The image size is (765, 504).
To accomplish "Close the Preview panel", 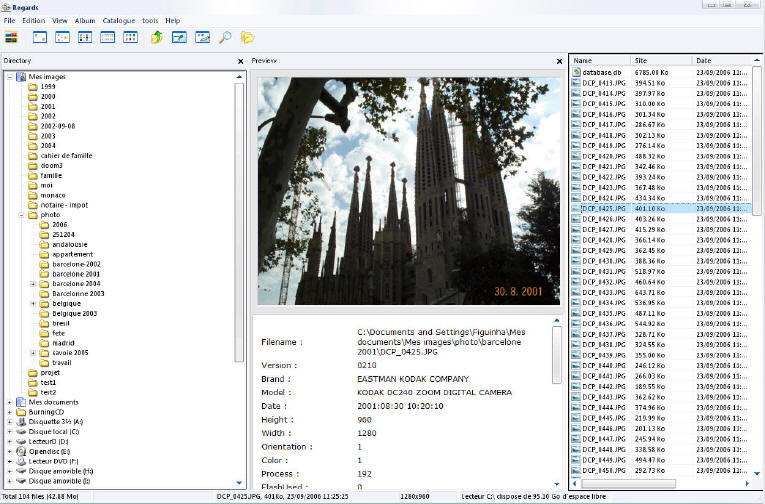I will [x=560, y=61].
